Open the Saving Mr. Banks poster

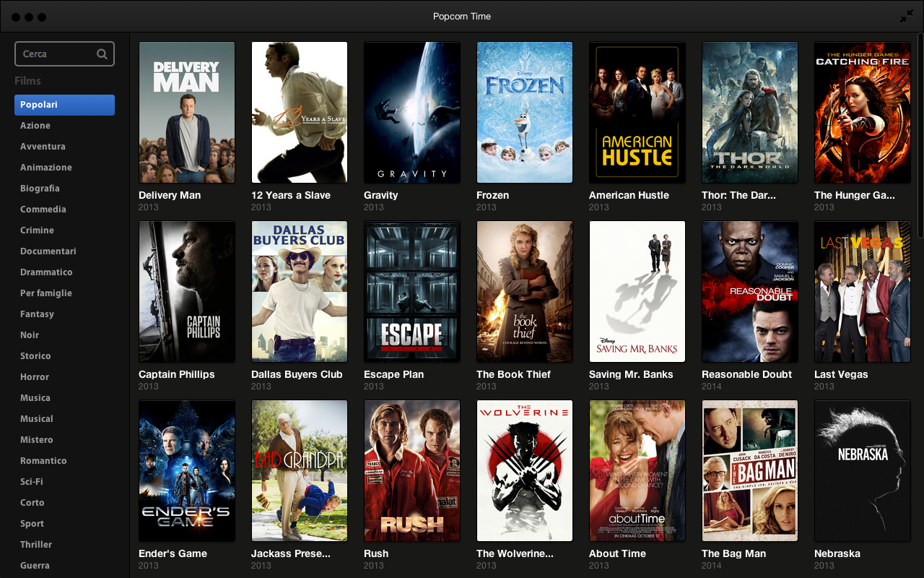[637, 291]
